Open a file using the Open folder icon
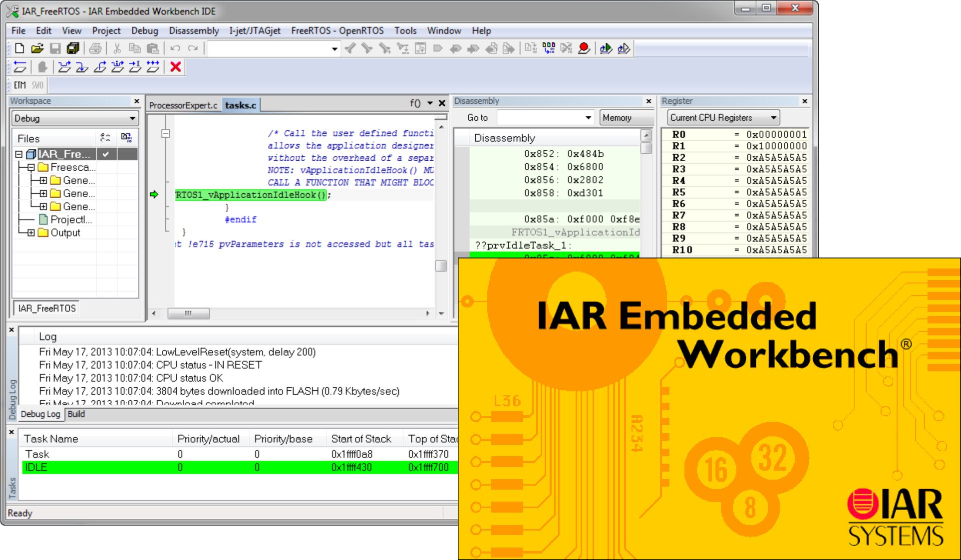Screen dimensions: 961x560 (37, 48)
